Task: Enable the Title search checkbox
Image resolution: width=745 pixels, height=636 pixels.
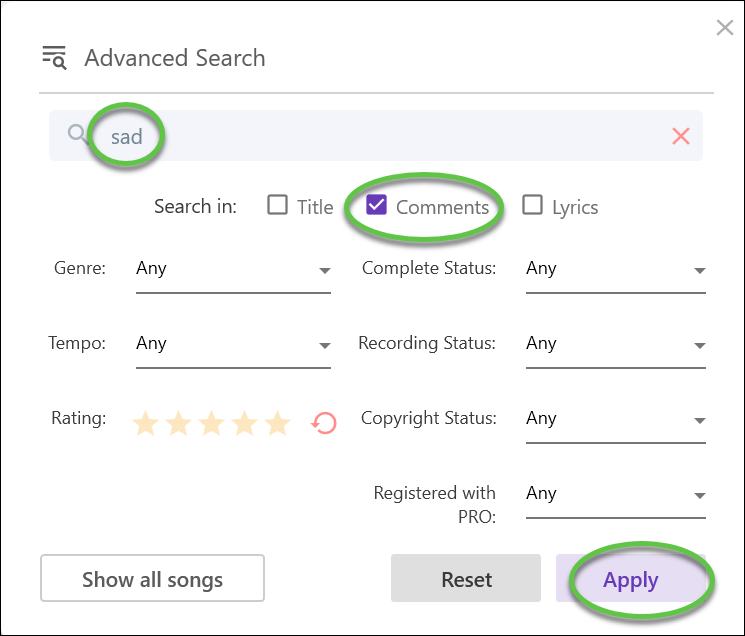Action: click(277, 205)
